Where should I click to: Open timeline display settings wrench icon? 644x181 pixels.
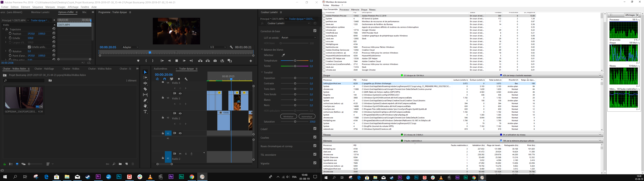(186, 79)
